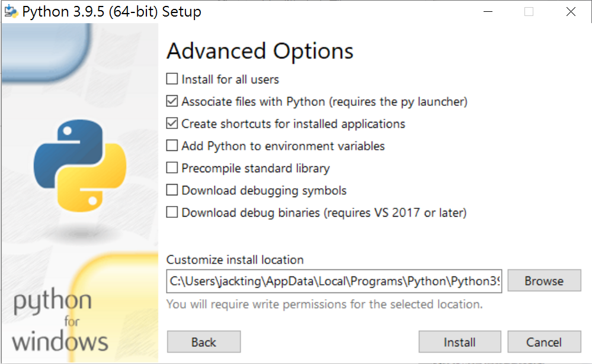Click the Customize install location label
Viewport: 592px width, 364px height.
(x=235, y=259)
